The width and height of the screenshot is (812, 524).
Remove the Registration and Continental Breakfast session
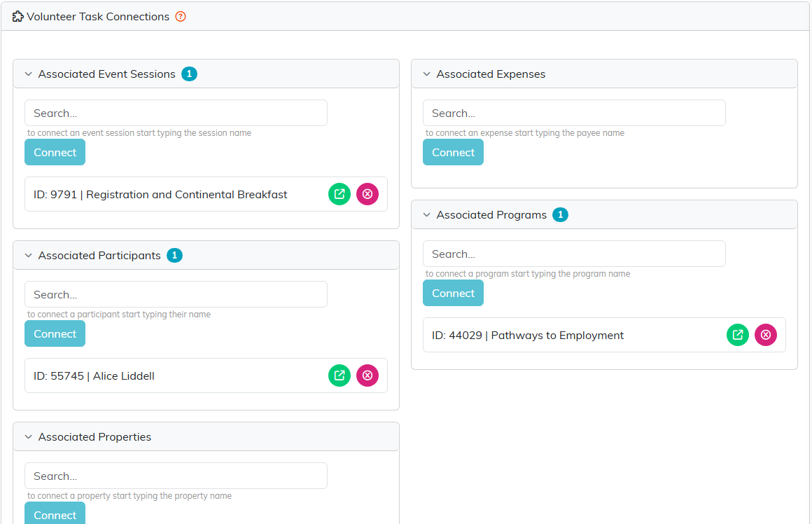click(367, 194)
